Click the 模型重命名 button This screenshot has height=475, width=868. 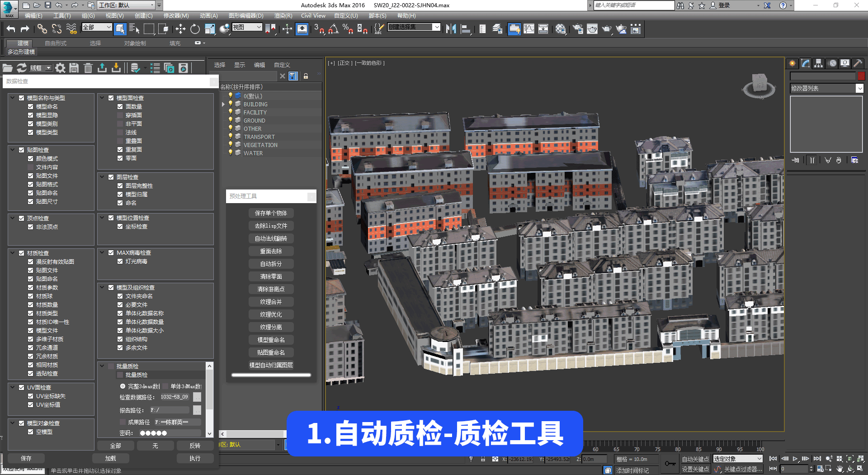pos(271,340)
